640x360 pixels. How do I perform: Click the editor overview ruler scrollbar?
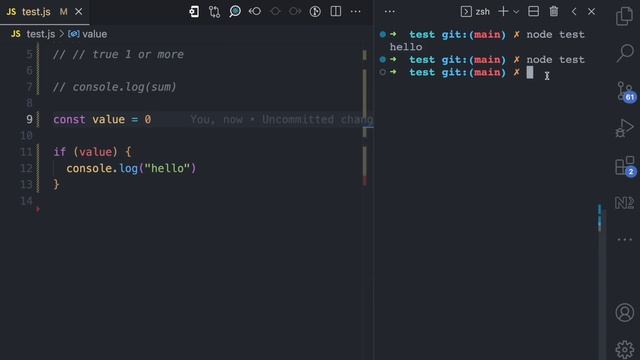tap(364, 118)
